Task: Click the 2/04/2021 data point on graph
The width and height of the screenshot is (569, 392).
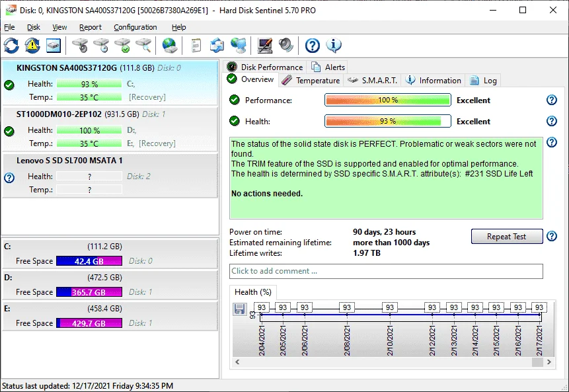Action: (x=261, y=315)
